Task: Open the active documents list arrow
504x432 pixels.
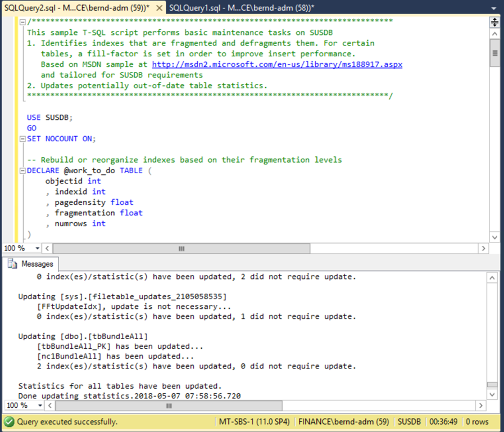Action: (x=494, y=7)
